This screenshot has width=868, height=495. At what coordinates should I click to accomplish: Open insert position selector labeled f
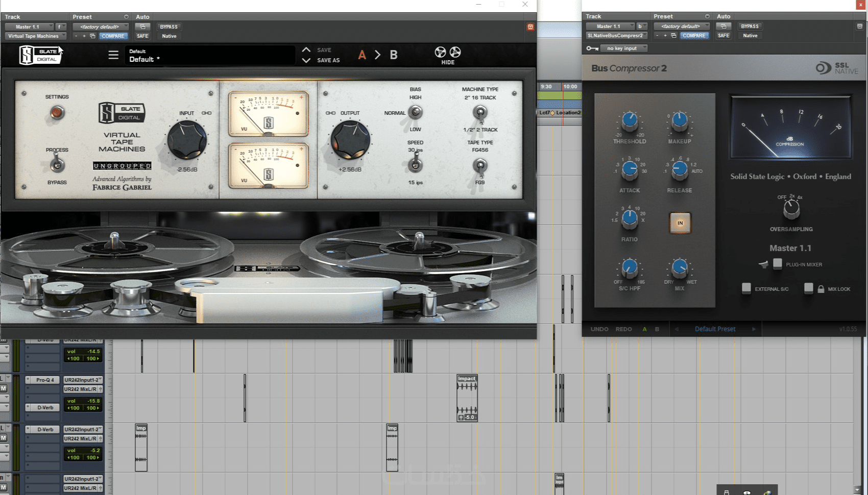(61, 27)
